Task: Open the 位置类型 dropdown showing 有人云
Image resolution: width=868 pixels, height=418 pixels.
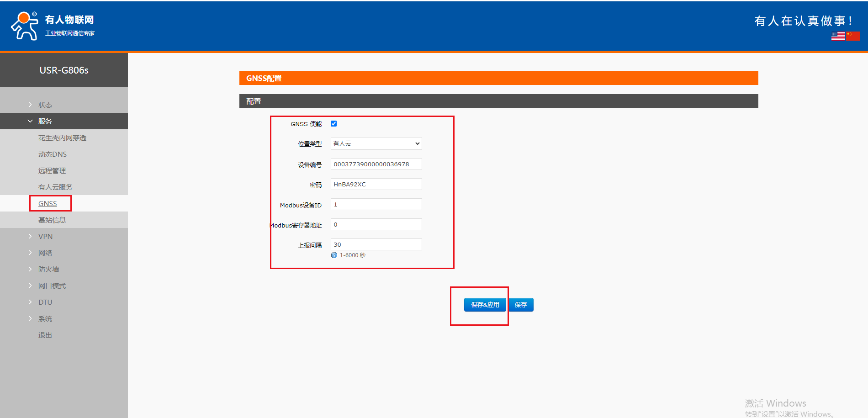Action: tap(376, 143)
